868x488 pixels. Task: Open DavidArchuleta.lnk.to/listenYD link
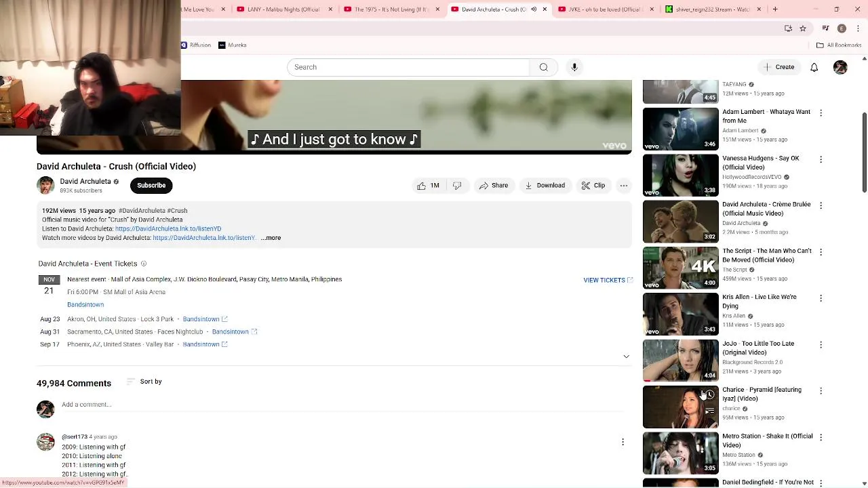point(168,229)
